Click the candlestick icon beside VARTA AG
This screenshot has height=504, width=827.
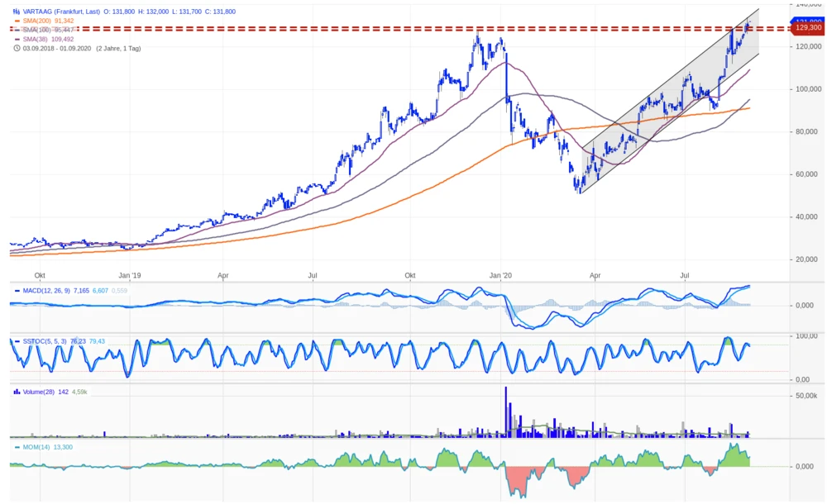(x=17, y=12)
